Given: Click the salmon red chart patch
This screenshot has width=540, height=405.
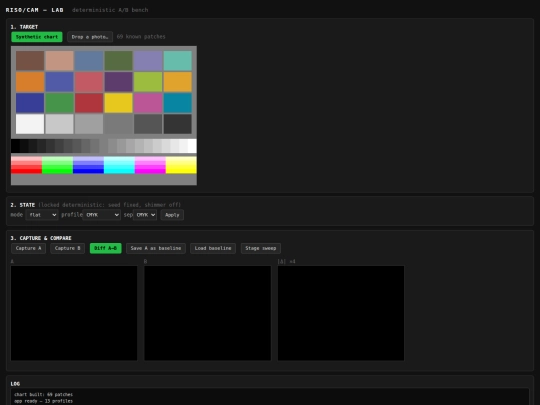Looking at the screenshot, I should coord(89,82).
